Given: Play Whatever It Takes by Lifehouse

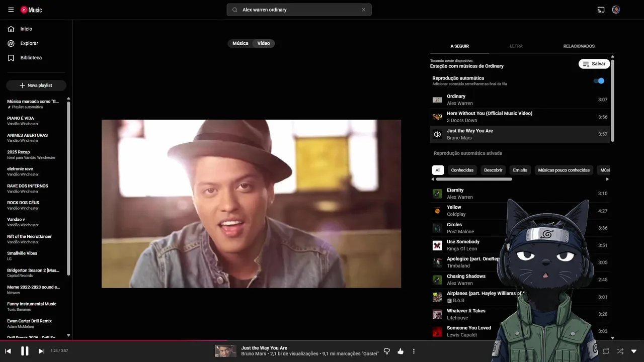Looking at the screenshot, I should pyautogui.click(x=520, y=314).
